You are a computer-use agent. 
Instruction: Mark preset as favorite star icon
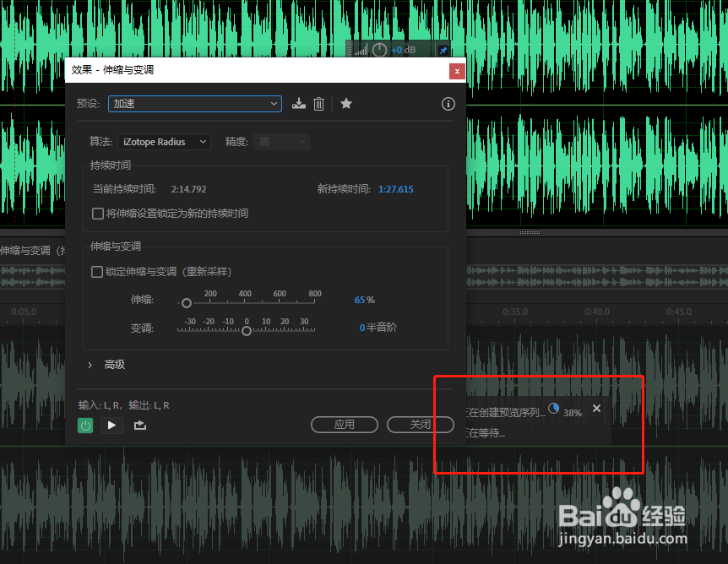click(346, 104)
